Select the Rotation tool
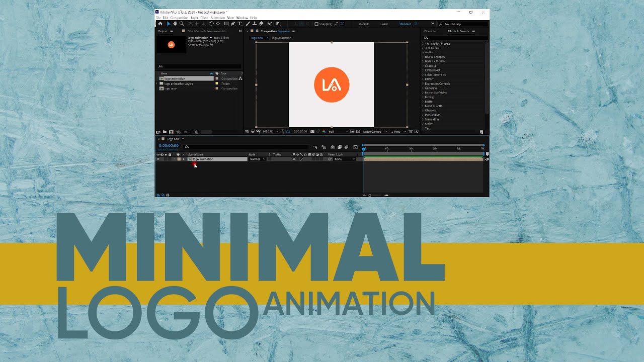 tap(211, 24)
